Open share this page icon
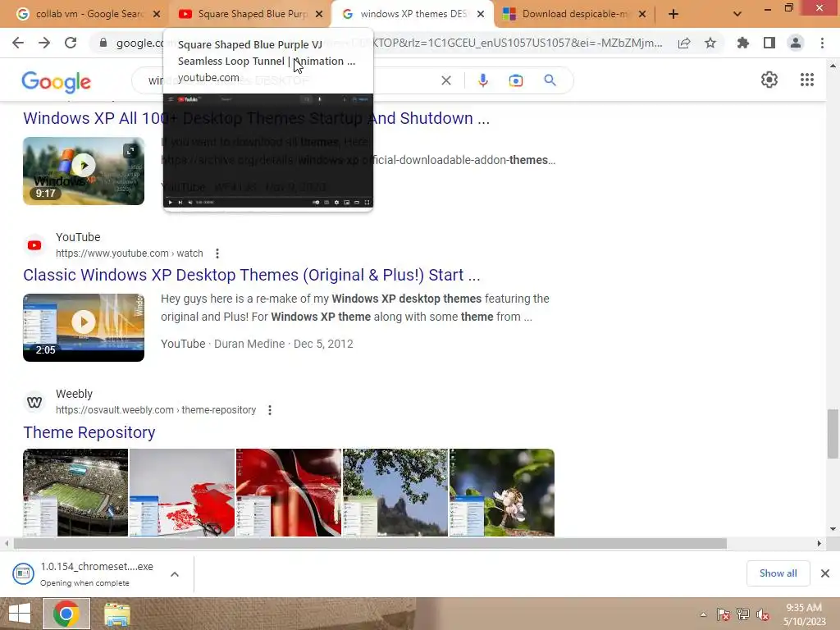Viewport: 840px width, 630px height. 684,43
